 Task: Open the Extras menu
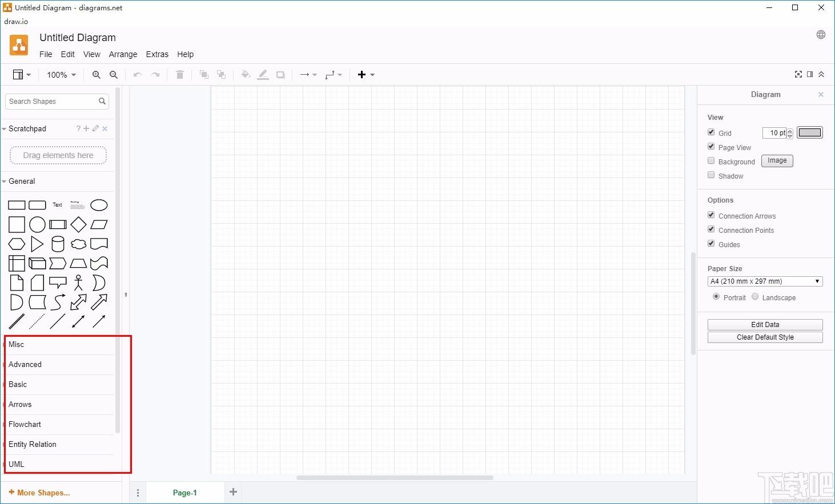point(157,54)
